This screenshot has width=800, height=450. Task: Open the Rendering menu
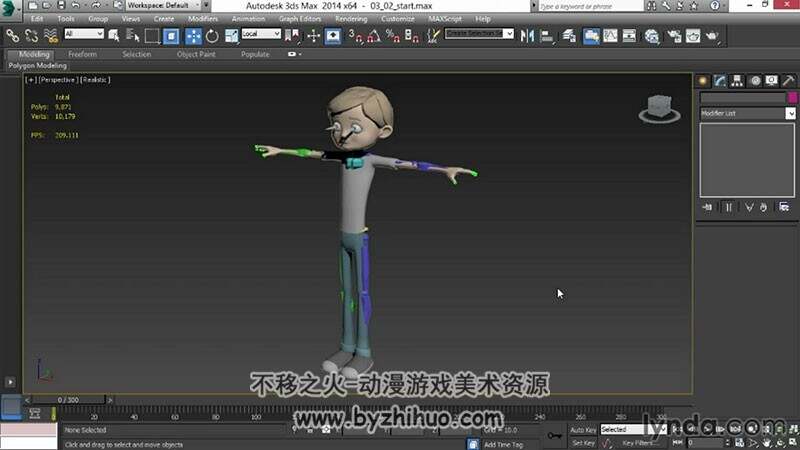coord(351,19)
